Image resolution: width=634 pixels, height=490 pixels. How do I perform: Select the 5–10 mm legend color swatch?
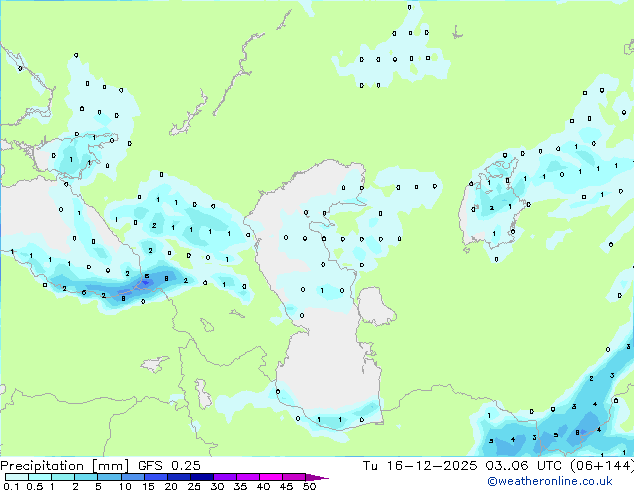109,477
